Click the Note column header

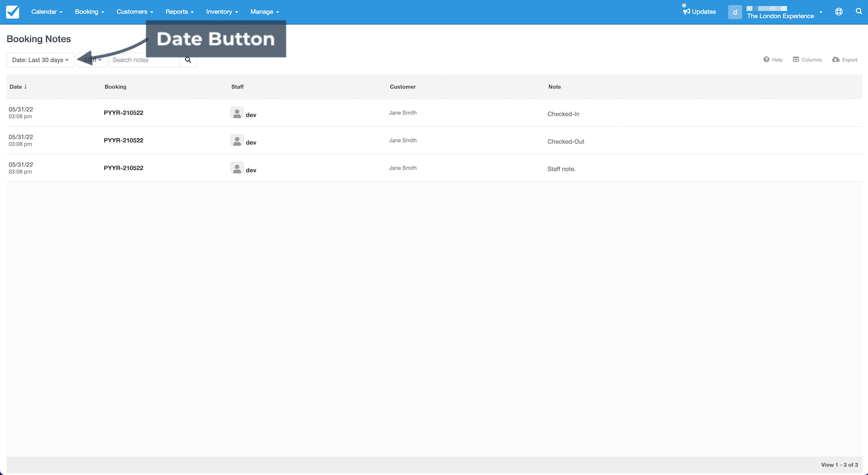point(555,87)
